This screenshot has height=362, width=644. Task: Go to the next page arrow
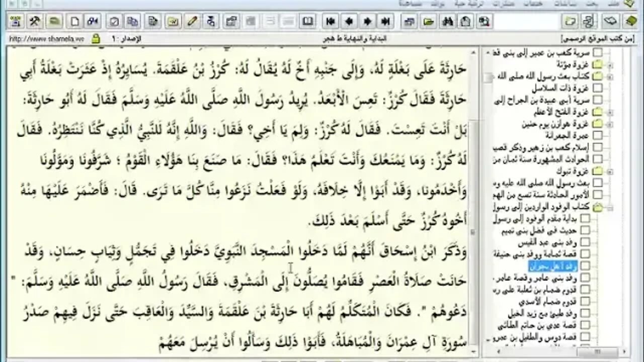367,21
